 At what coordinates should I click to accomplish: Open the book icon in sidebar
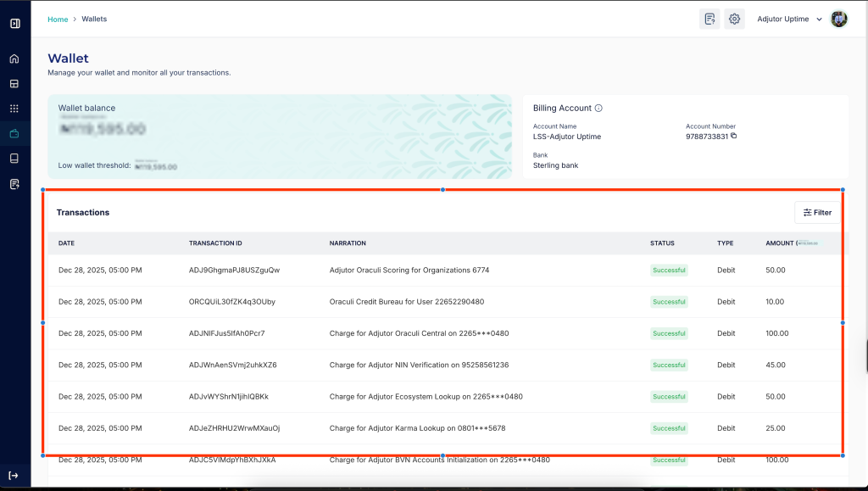pos(14,159)
